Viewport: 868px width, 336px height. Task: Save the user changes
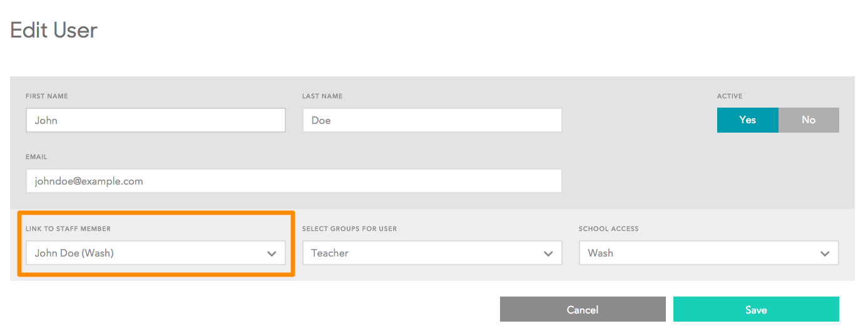pos(756,309)
